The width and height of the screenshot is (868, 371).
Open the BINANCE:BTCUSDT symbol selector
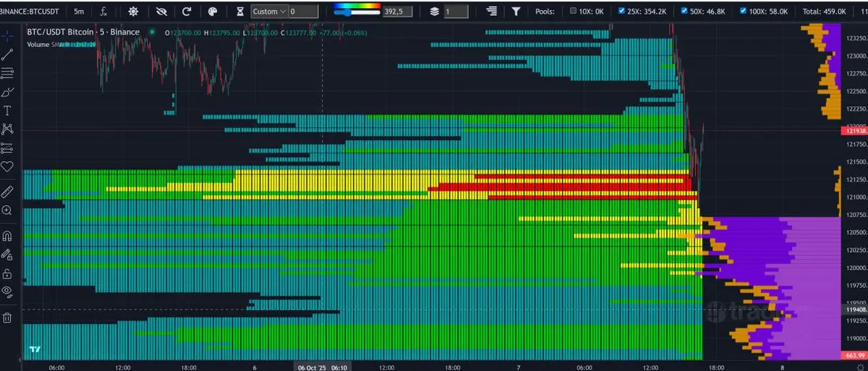pos(30,12)
